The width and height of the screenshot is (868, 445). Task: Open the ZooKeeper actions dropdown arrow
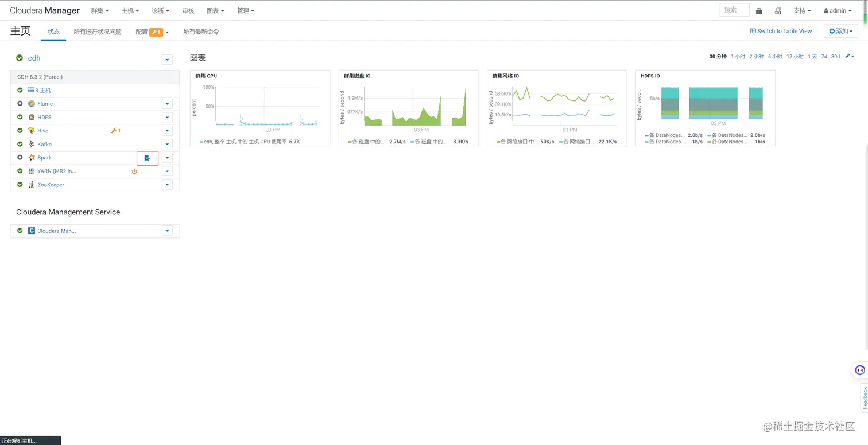pos(167,185)
